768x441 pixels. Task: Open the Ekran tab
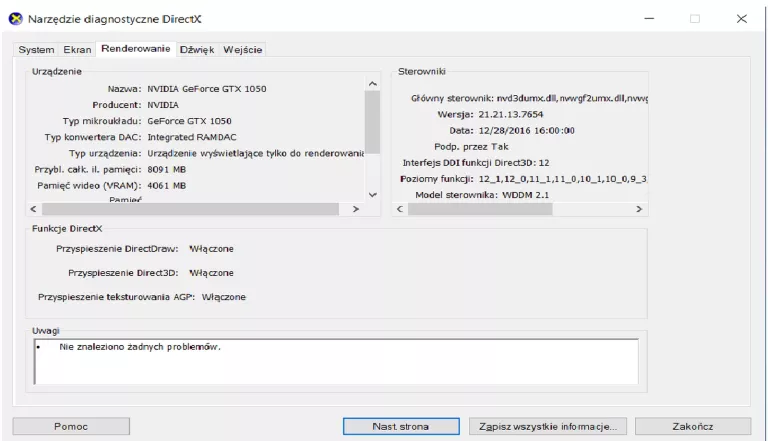tap(77, 49)
